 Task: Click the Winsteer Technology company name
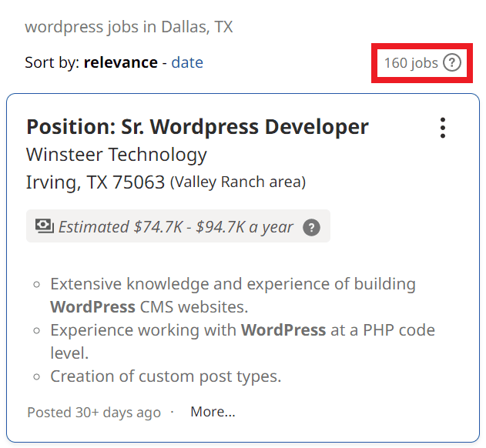(x=116, y=155)
